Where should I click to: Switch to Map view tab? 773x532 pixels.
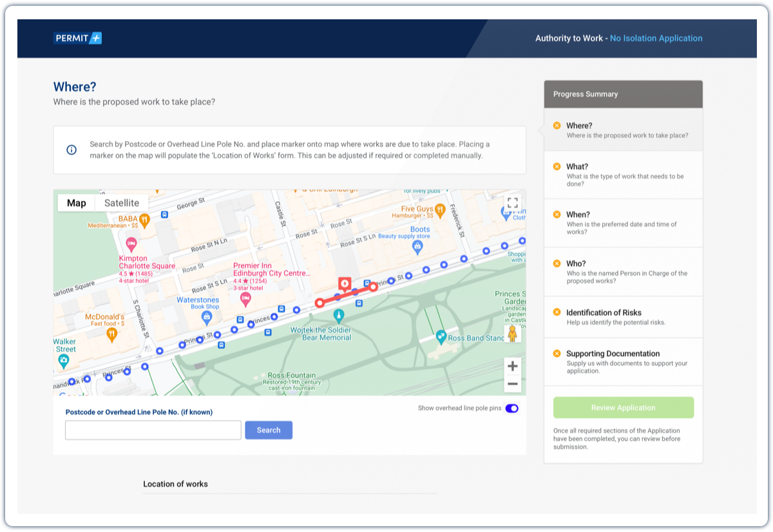77,203
